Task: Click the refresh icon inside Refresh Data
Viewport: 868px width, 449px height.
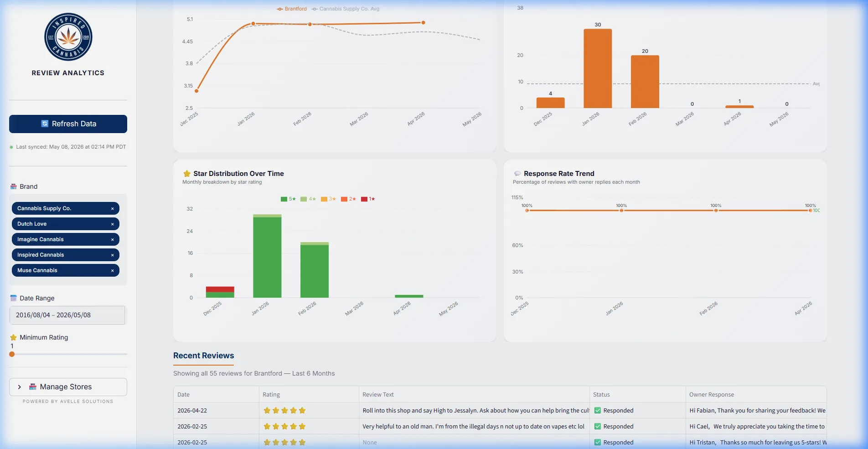Action: [x=45, y=124]
